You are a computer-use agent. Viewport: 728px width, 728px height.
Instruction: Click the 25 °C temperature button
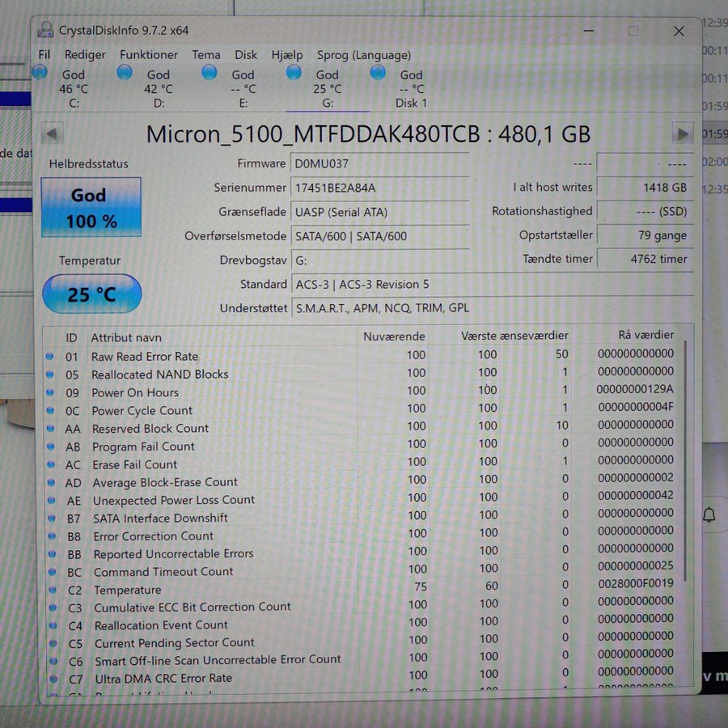click(x=92, y=294)
